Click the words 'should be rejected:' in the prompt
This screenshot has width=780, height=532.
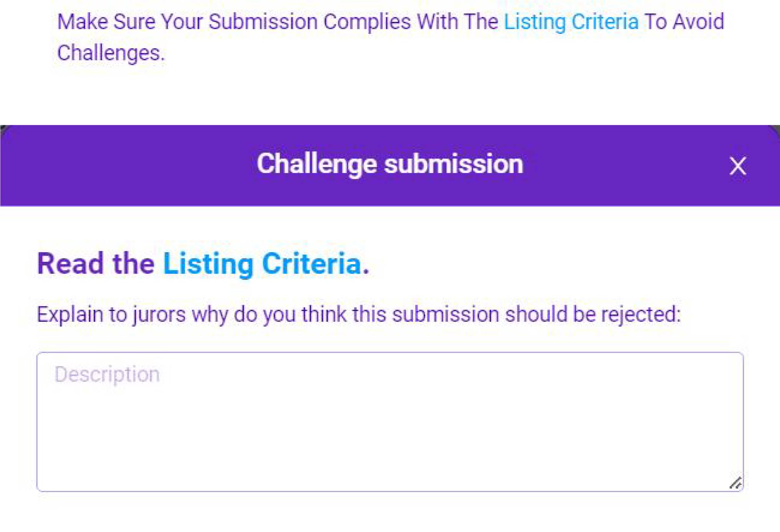click(x=593, y=314)
